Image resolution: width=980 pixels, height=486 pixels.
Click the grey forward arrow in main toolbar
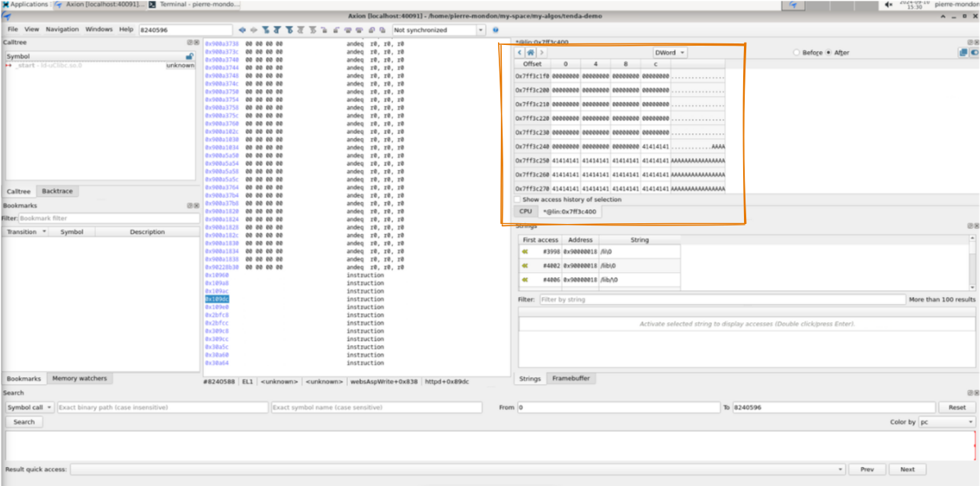[x=254, y=30]
